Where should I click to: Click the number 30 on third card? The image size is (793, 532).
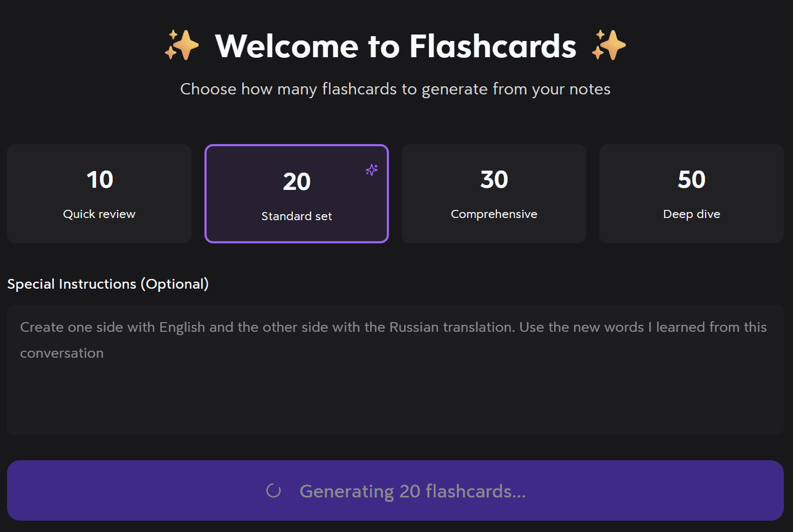[x=494, y=180]
